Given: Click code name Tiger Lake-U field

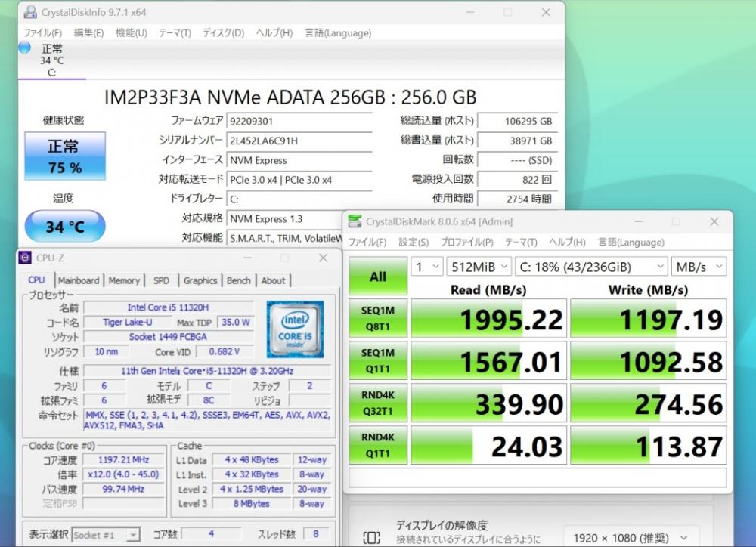Looking at the screenshot, I should point(128,322).
